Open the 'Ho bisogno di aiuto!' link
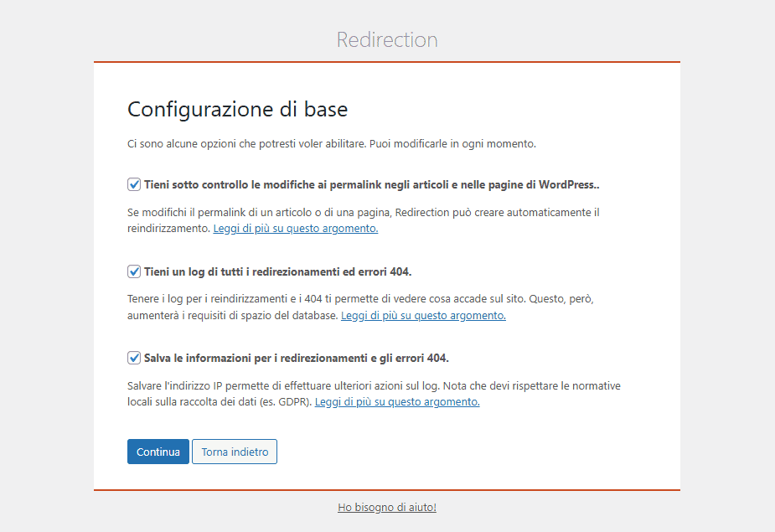Image resolution: width=775 pixels, height=532 pixels. click(387, 507)
